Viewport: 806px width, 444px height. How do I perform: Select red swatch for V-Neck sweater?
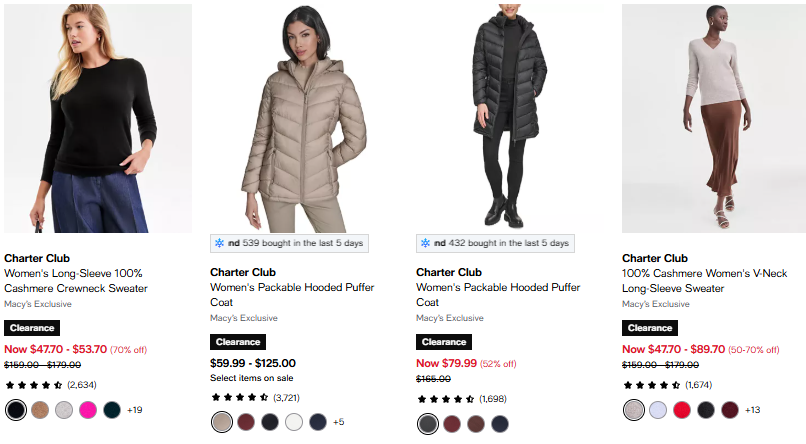pos(682,410)
